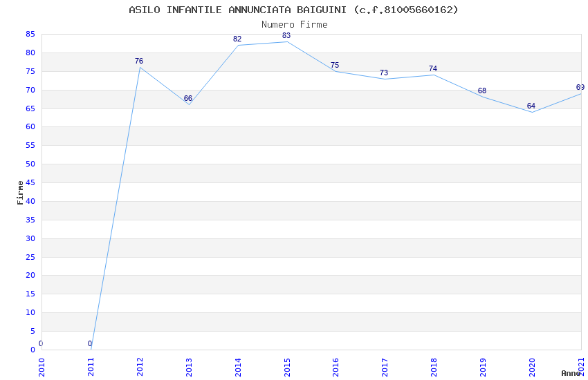
Task: Click the 55 y-axis tick label
Action: point(30,145)
